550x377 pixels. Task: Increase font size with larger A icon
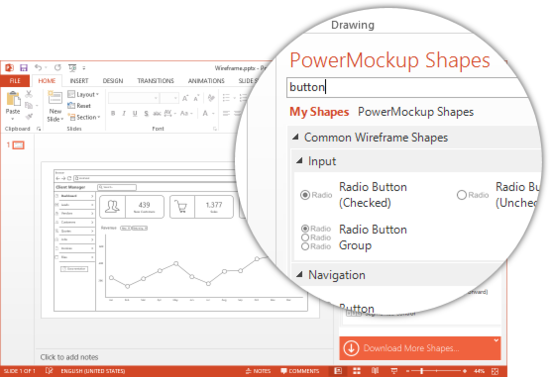(x=185, y=98)
